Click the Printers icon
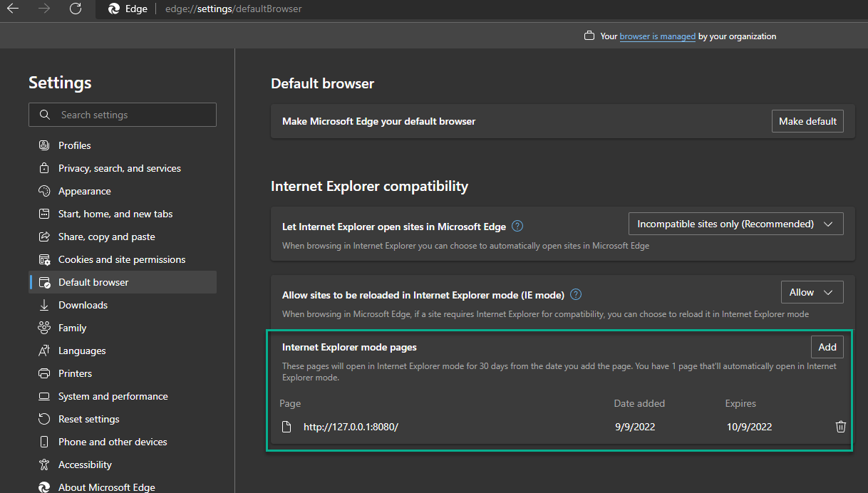Image resolution: width=868 pixels, height=493 pixels. point(44,373)
